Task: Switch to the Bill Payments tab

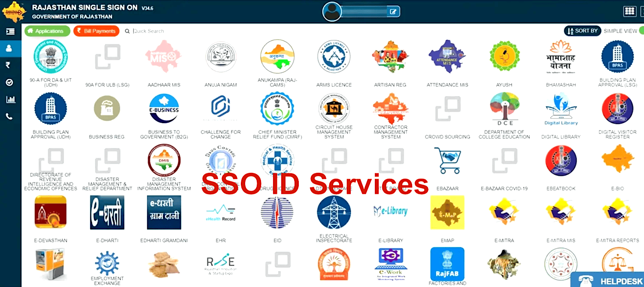Action: [x=96, y=31]
